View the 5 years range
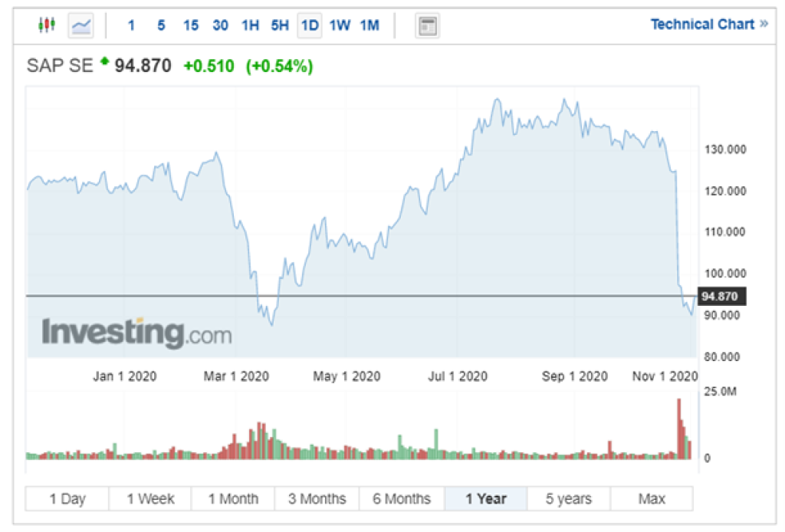 pos(569,498)
